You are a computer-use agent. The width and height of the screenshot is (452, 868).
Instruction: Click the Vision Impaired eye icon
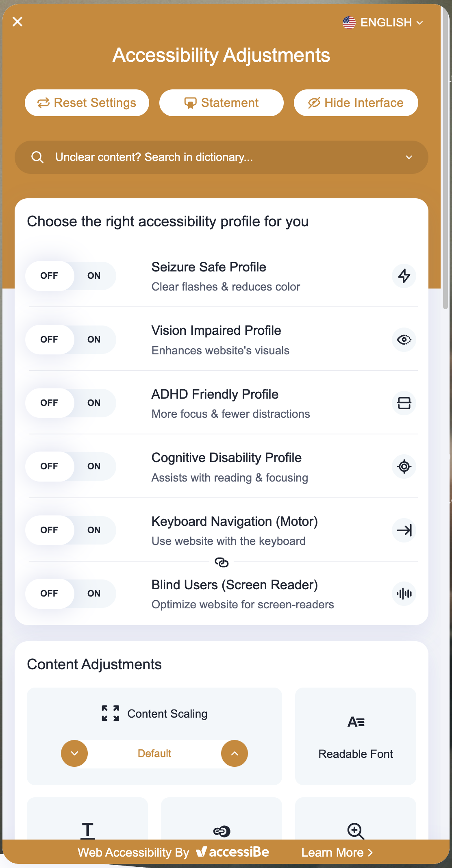[x=404, y=340]
